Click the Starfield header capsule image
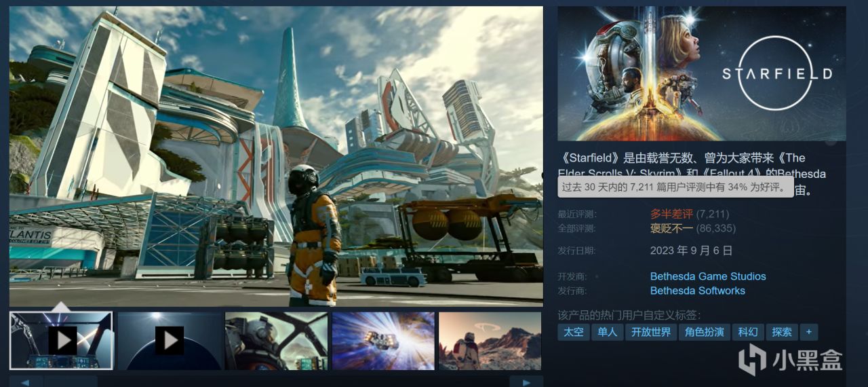Image resolution: width=868 pixels, height=387 pixels. pos(702,73)
